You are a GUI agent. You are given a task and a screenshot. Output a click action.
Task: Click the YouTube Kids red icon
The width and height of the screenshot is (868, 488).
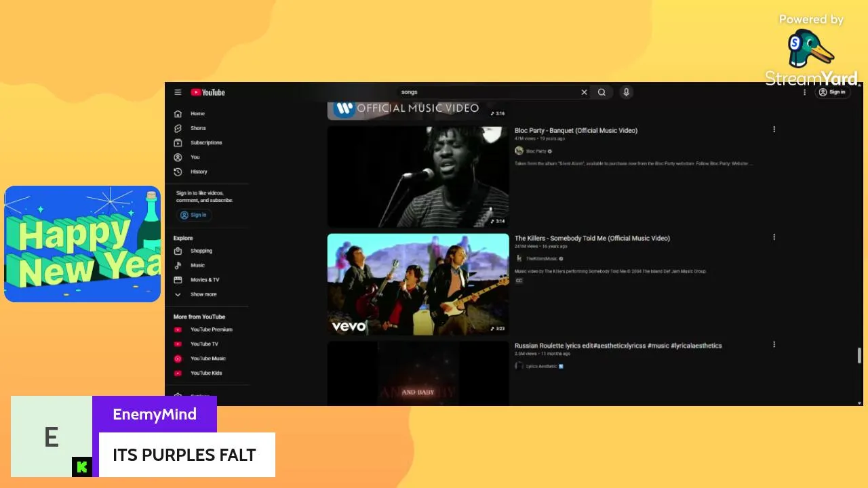coord(178,373)
